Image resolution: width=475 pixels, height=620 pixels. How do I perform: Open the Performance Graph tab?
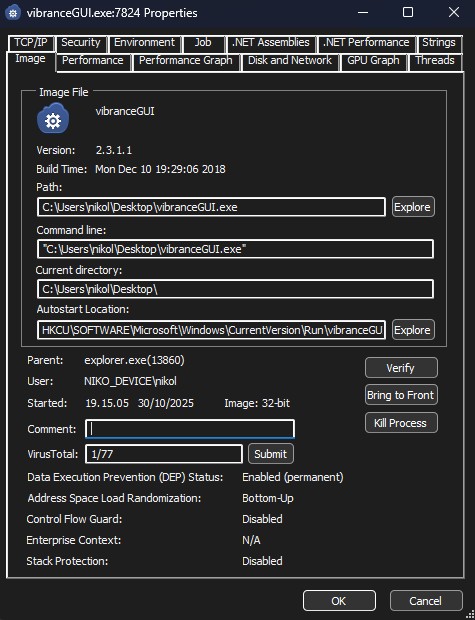186,60
